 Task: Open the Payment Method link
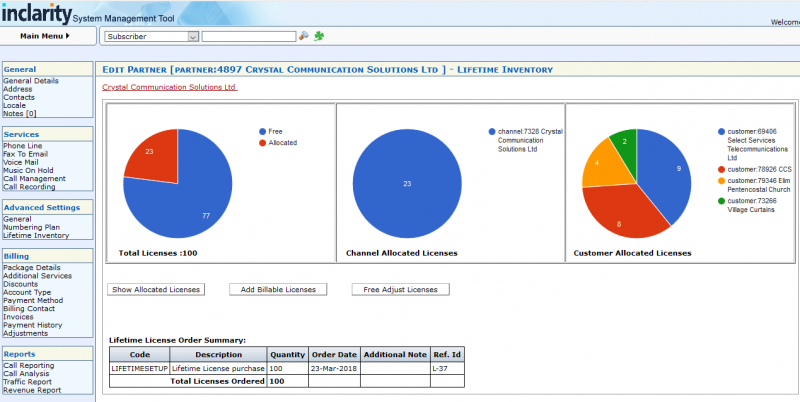pyautogui.click(x=33, y=300)
